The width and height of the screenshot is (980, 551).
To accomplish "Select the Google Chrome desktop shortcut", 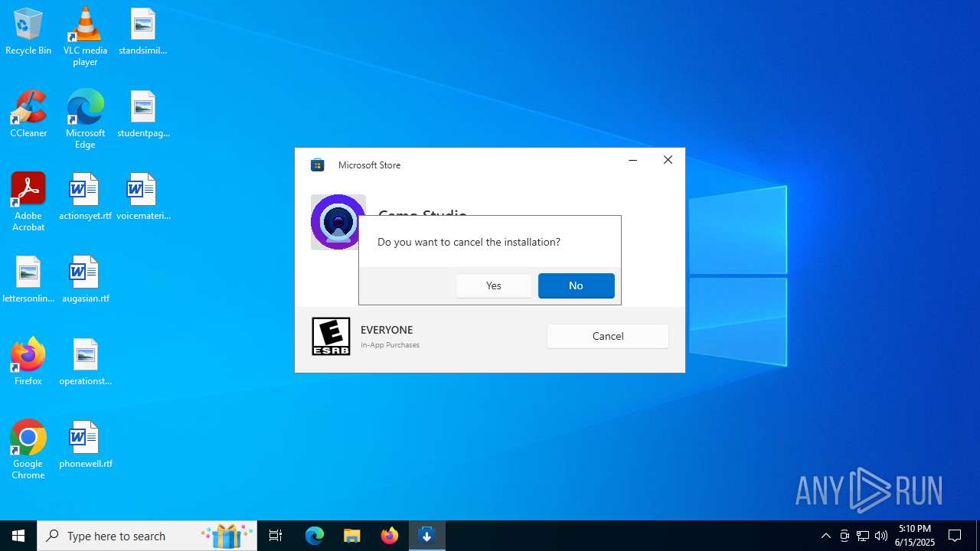I will pos(28,450).
